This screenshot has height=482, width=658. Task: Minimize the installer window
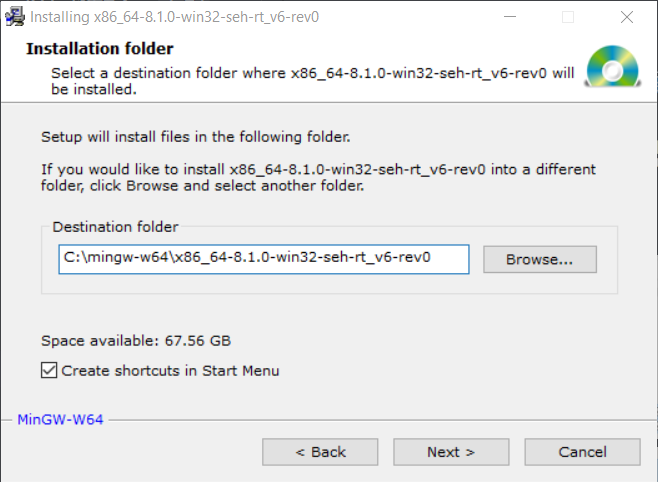tap(510, 17)
